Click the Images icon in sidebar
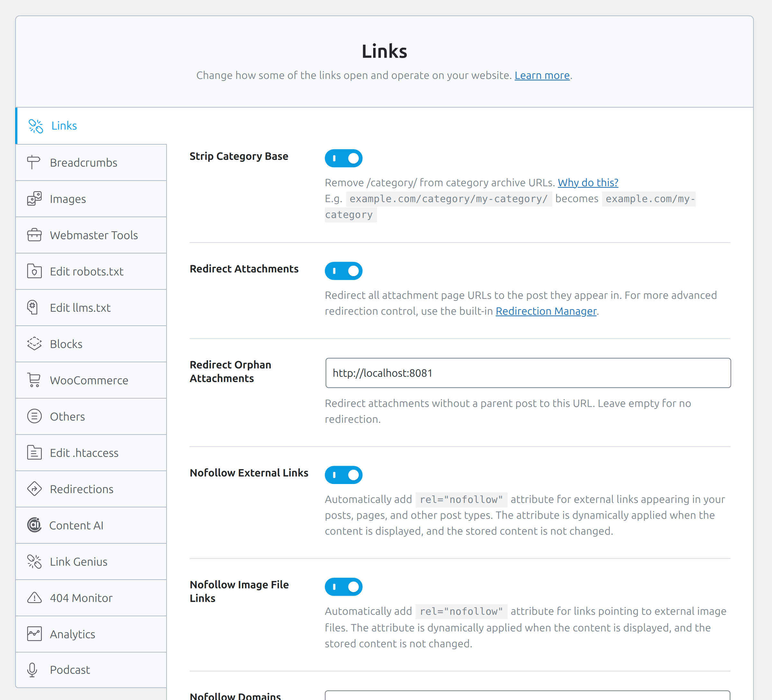 click(x=34, y=199)
